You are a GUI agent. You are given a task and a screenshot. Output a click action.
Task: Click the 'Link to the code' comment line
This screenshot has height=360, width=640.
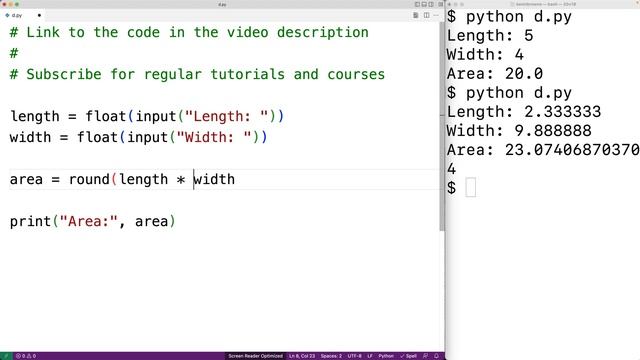189,32
